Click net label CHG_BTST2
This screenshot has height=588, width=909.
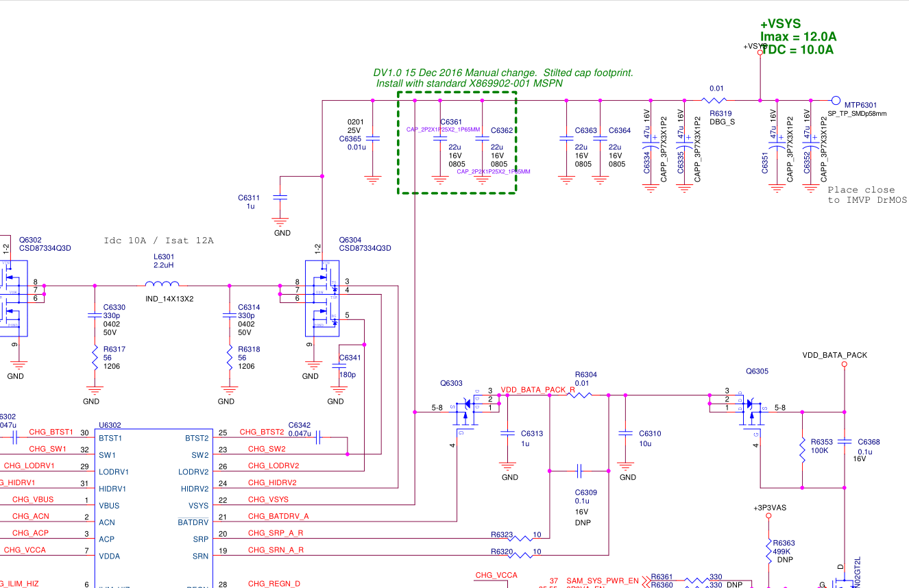pyautogui.click(x=261, y=432)
